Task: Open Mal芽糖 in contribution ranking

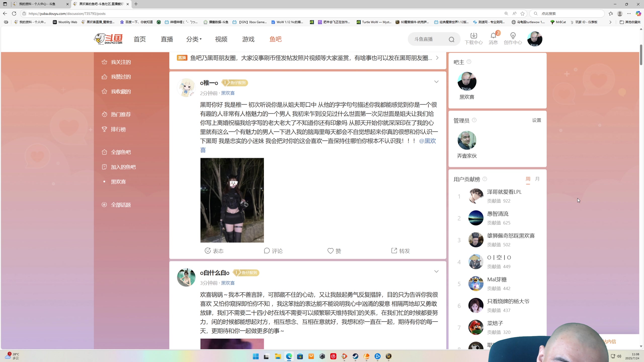Action: [497, 280]
